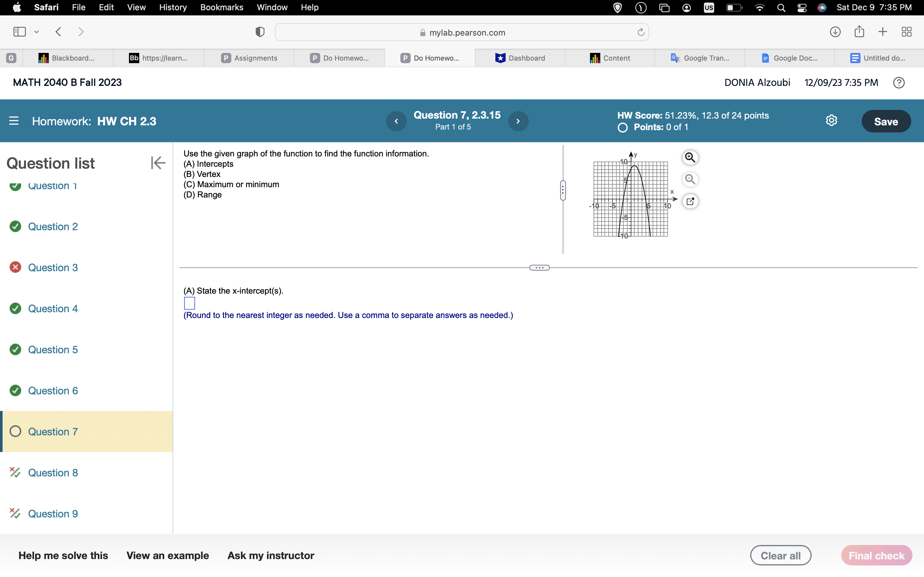Image resolution: width=924 pixels, height=577 pixels.
Task: Open Question 8 partially correct
Action: [53, 473]
